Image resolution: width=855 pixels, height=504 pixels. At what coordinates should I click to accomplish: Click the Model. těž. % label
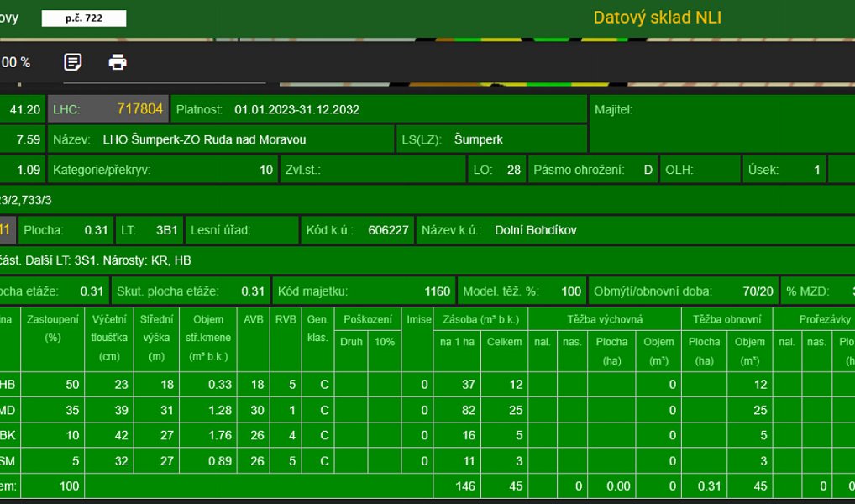(501, 291)
